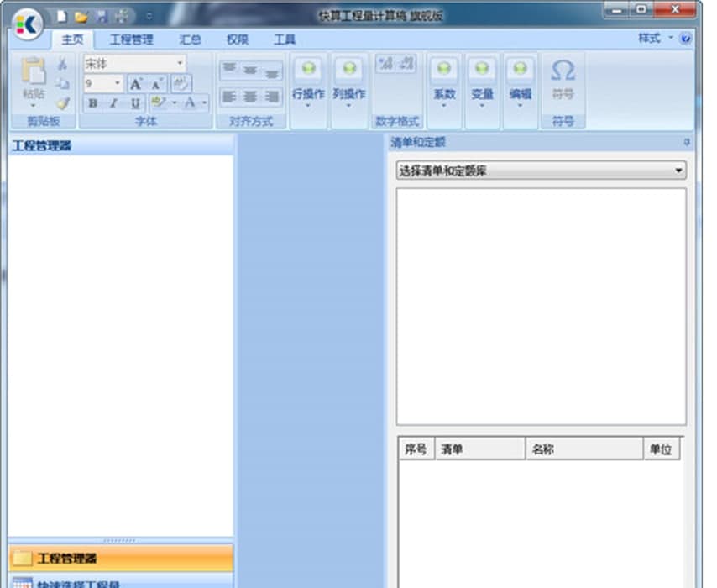Align content to top

(x=229, y=69)
